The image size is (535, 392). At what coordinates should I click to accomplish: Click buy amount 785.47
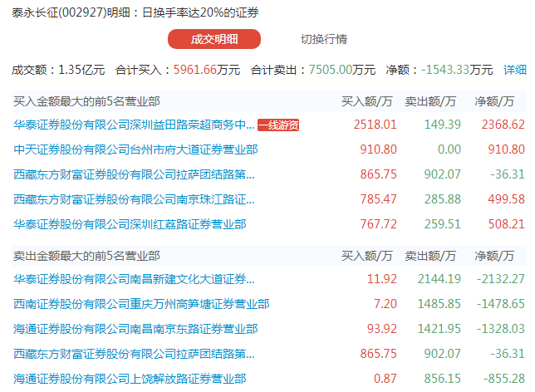point(378,199)
